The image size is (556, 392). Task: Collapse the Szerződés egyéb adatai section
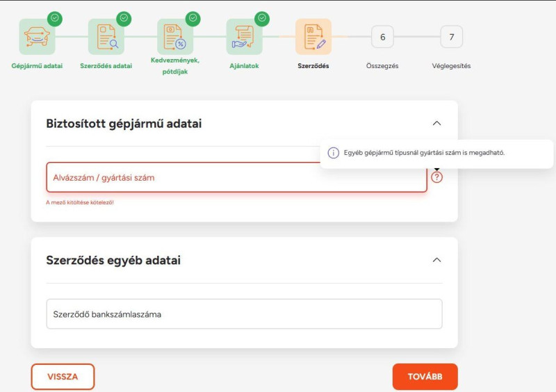click(437, 260)
